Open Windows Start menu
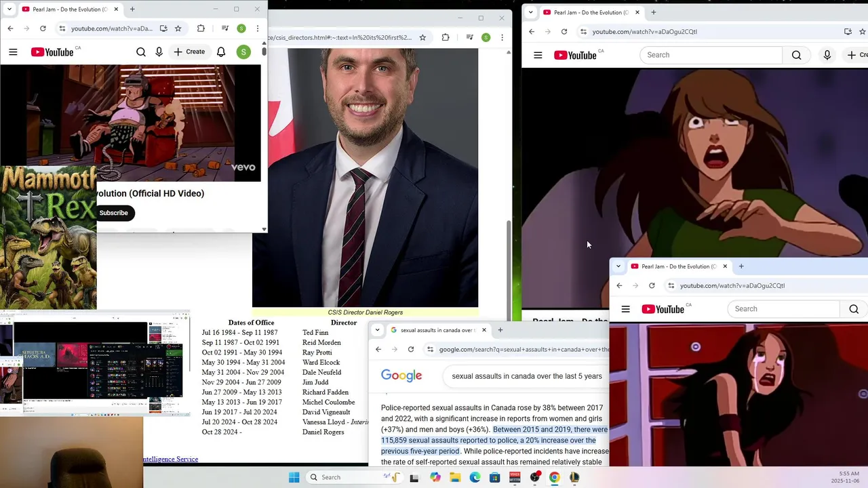The width and height of the screenshot is (868, 488). pos(294,477)
